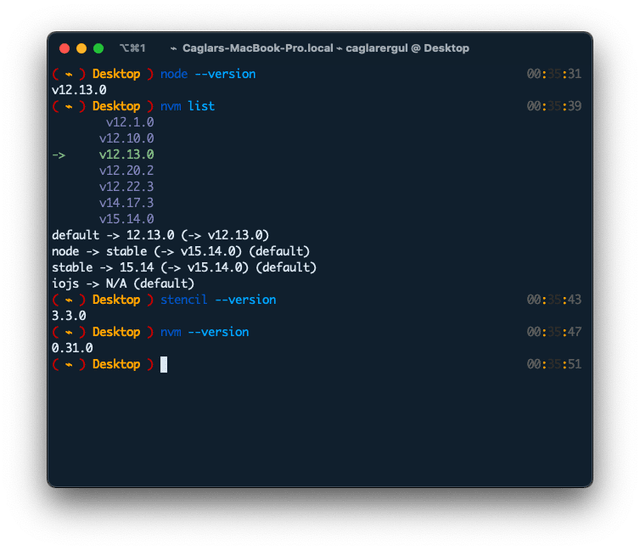Click the timestamp 00:35:31
Screen dimensions: 640x550
click(554, 74)
